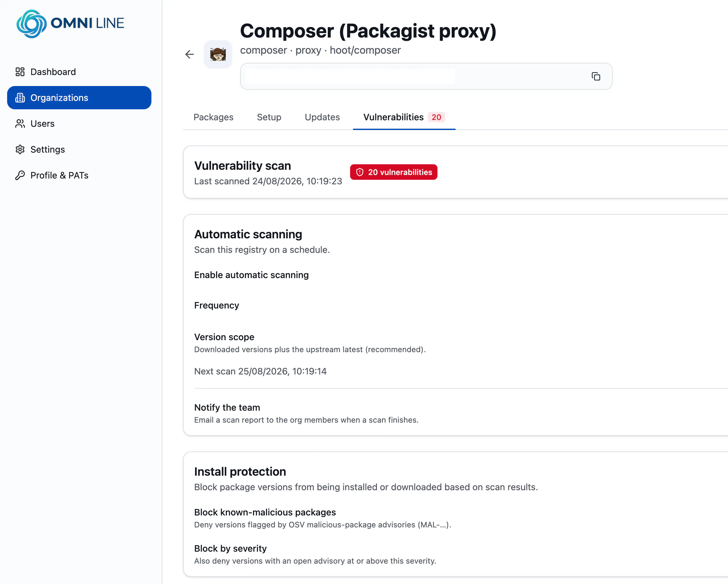Click the 'Next scan 25/08/2026, 10:19:14' text
The width and height of the screenshot is (728, 584).
click(x=260, y=372)
